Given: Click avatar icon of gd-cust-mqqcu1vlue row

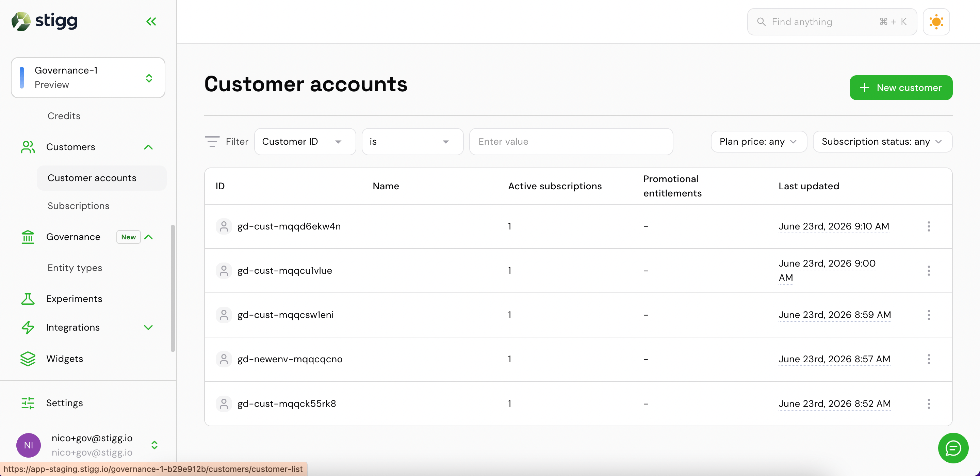Looking at the screenshot, I should 224,270.
